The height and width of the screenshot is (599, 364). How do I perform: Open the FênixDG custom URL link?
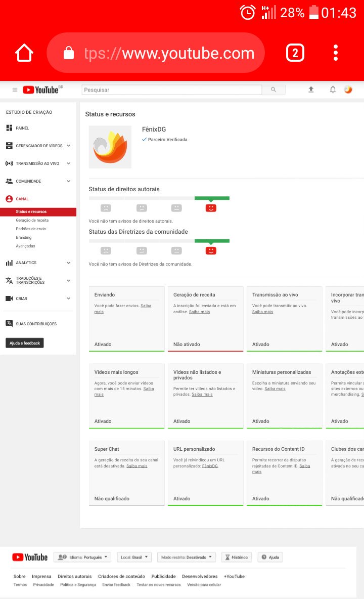[210, 466]
